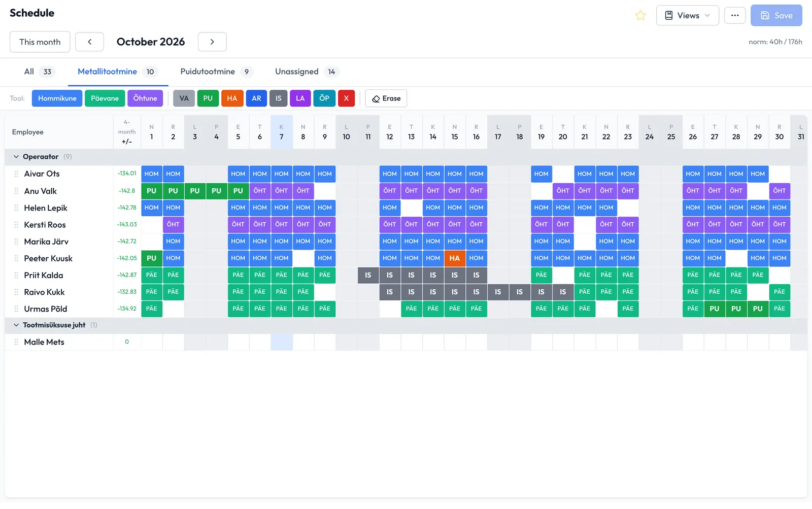This screenshot has height=509, width=812.
Task: Activate the Erase tool
Action: 386,98
